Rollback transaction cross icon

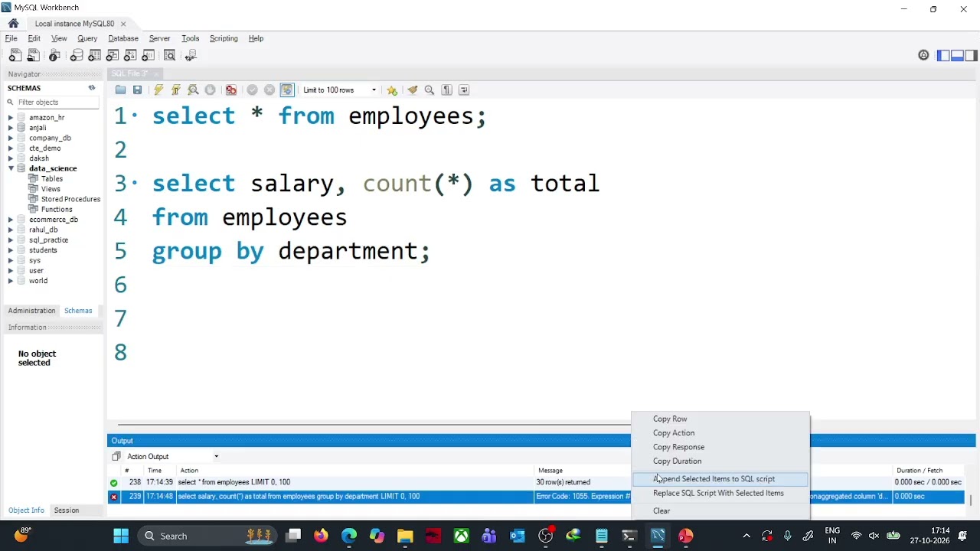(269, 90)
